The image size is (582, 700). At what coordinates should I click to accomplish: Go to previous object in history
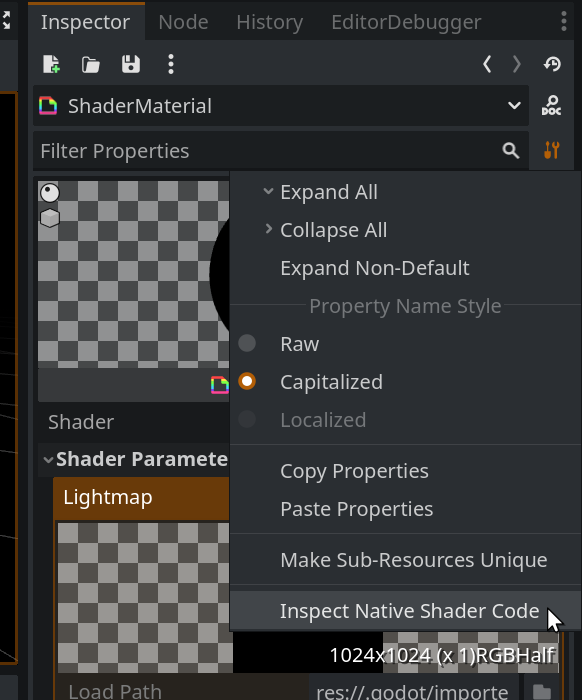[487, 64]
